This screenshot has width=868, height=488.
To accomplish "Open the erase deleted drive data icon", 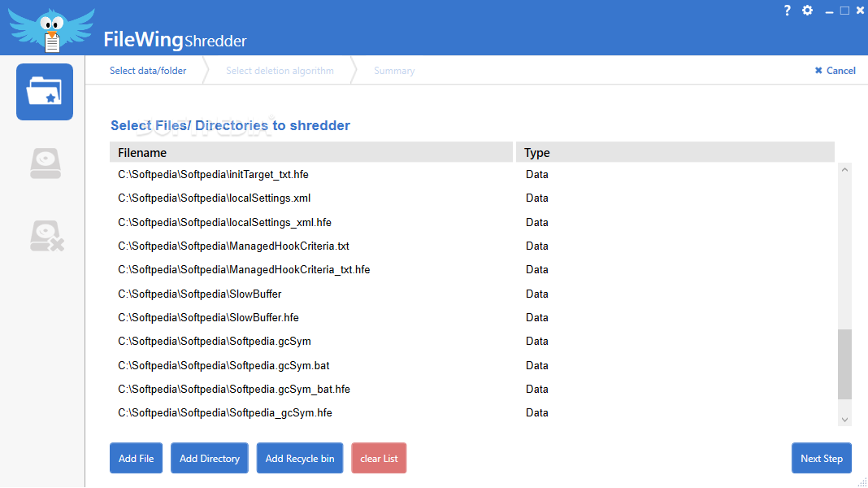I will coord(47,236).
